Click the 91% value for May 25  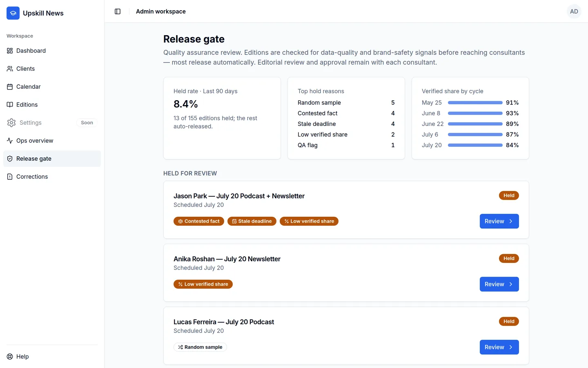click(512, 103)
